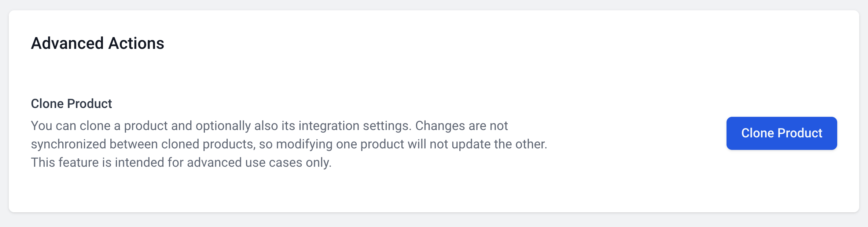This screenshot has height=227, width=868.
Task: Click the words 'integration settings' in the description
Action: [354, 126]
